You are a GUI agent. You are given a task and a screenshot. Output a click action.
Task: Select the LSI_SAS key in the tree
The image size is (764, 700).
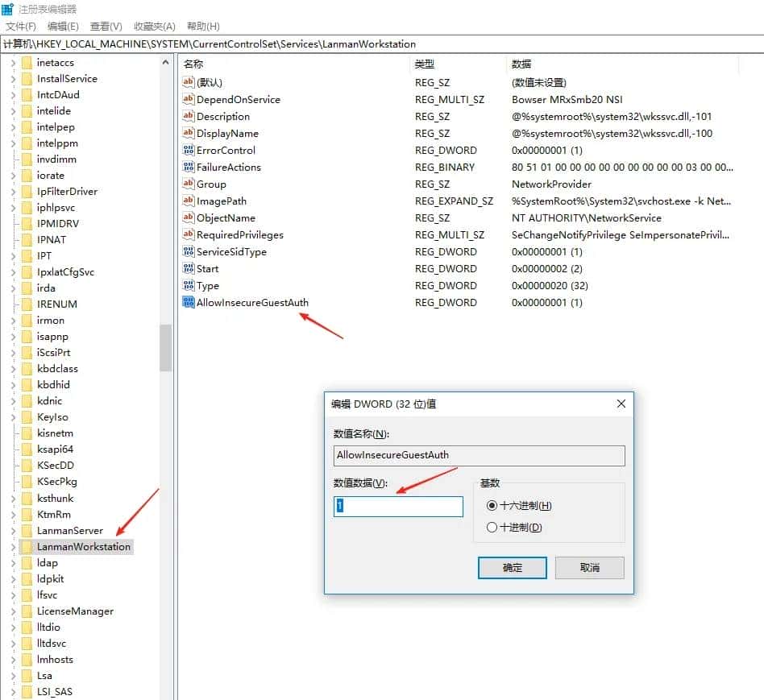click(x=55, y=692)
